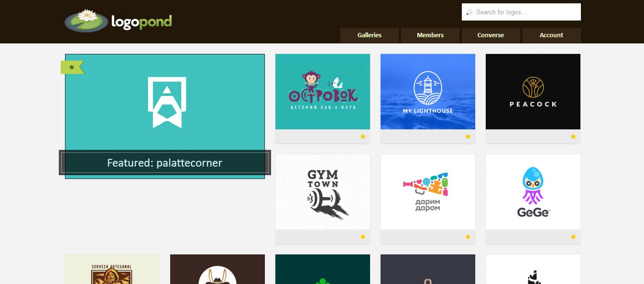
Task: Open Featured: palattecorner caption link
Action: (x=165, y=163)
